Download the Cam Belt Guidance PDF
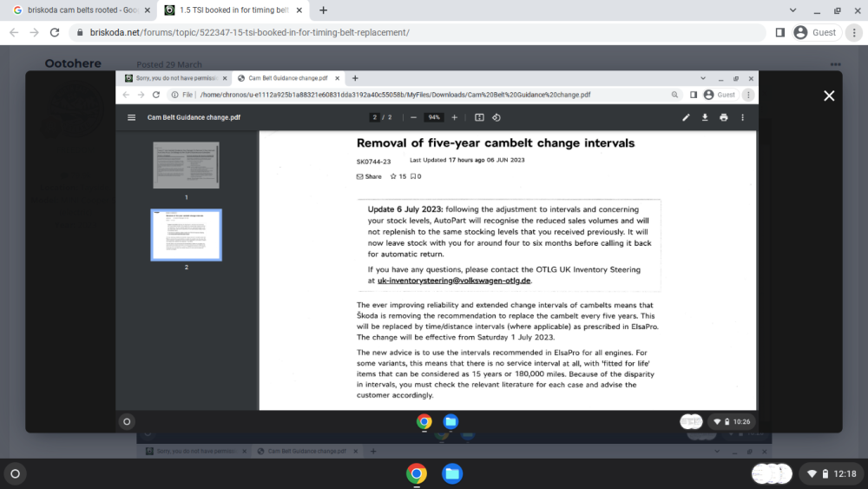The width and height of the screenshot is (868, 489). click(x=705, y=117)
